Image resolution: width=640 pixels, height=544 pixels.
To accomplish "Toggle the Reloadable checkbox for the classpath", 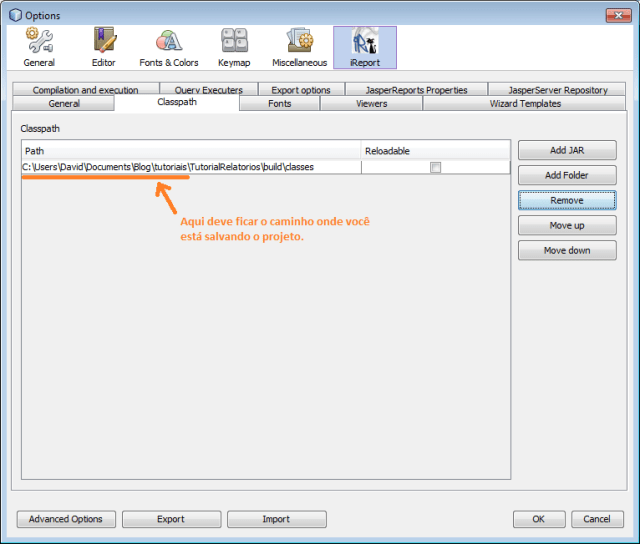I will 435,167.
